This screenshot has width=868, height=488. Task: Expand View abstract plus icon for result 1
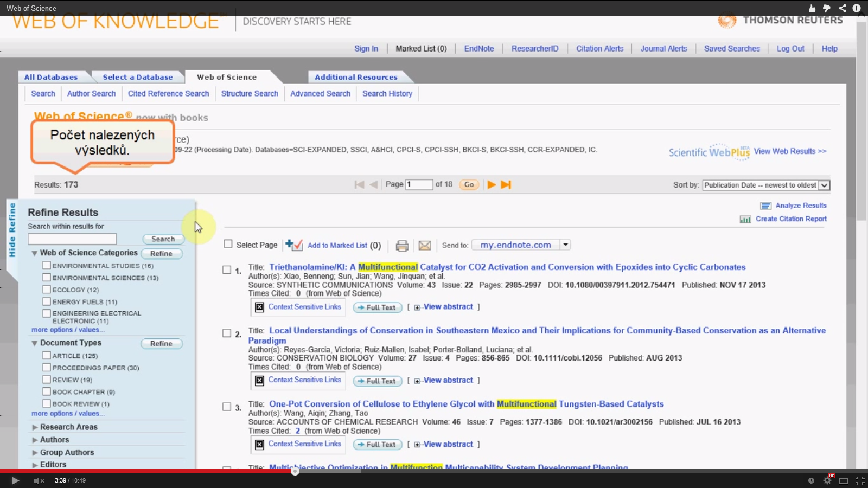click(x=417, y=307)
